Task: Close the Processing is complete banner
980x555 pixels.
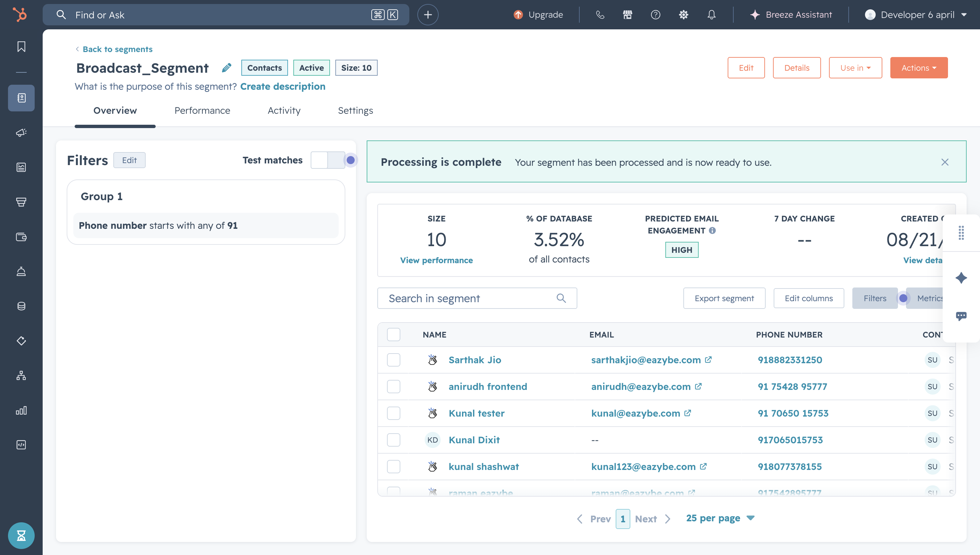Action: [x=945, y=162]
